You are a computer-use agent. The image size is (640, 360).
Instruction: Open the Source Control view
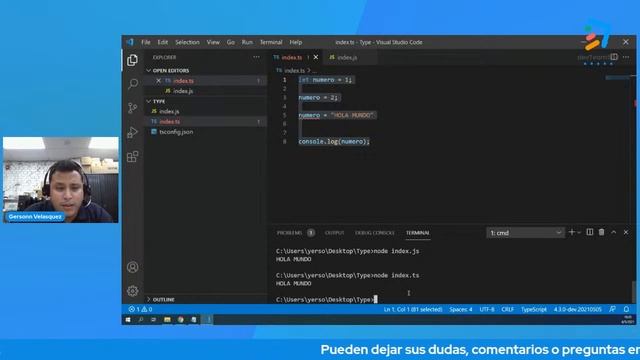133,108
